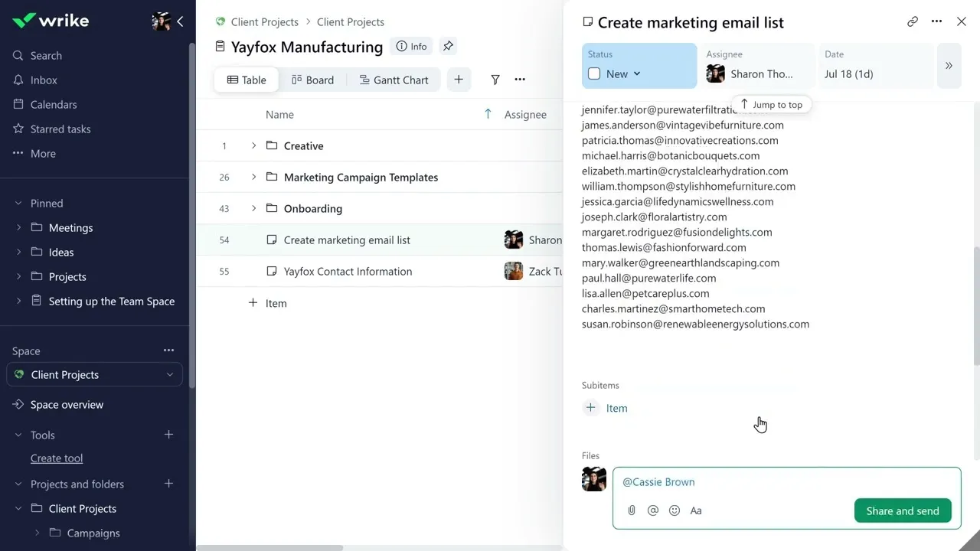
Task: Add a subitem with the plus icon
Action: click(x=590, y=408)
